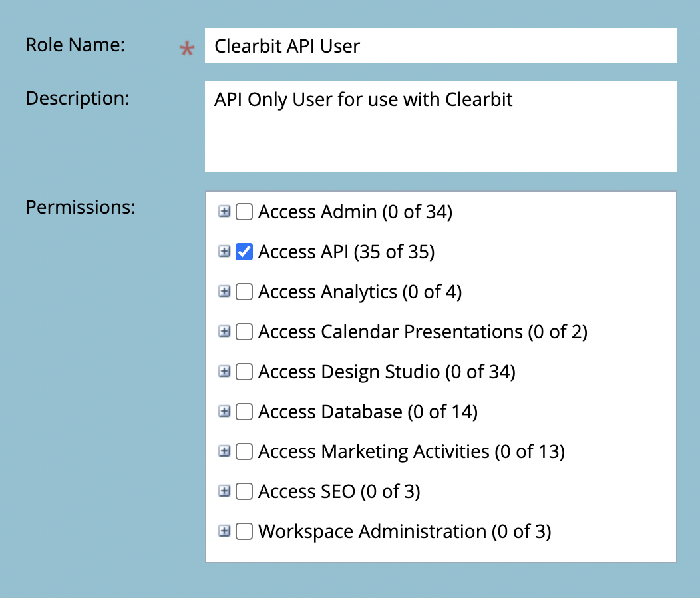Click the 'Access SEO (0 of 3)' label

click(339, 491)
